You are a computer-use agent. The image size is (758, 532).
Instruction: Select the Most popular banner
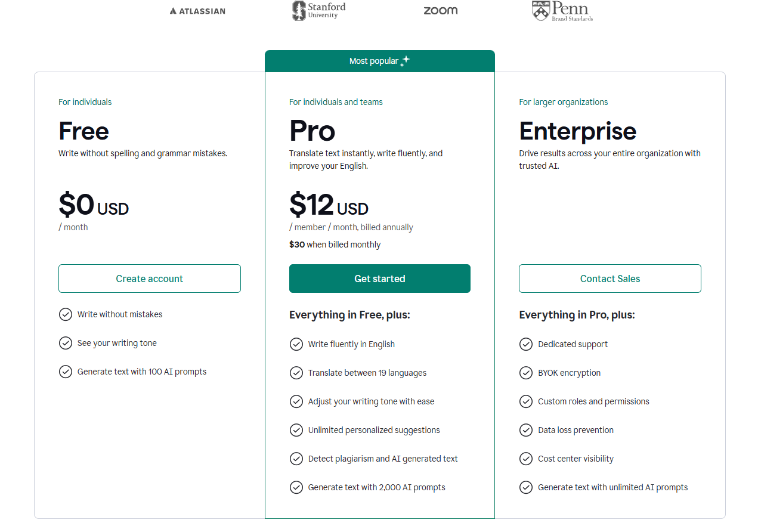tap(379, 61)
